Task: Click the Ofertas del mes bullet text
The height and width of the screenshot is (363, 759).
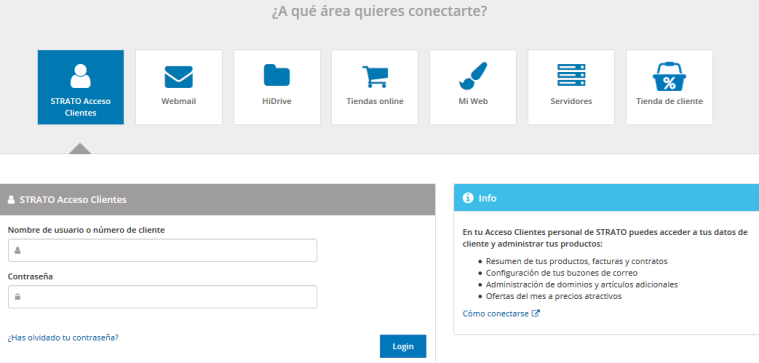Action: point(554,296)
